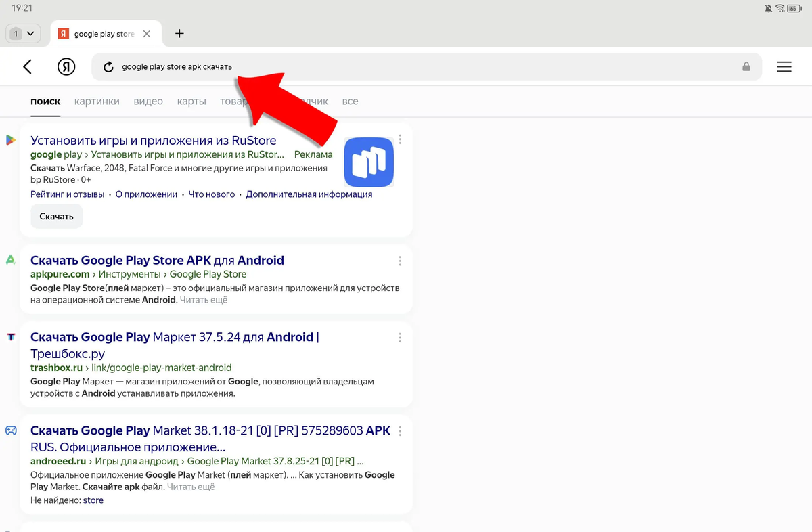Image resolution: width=812 pixels, height=532 pixels.
Task: Expand Читать ещё in apkpure snippet
Action: 204,300
